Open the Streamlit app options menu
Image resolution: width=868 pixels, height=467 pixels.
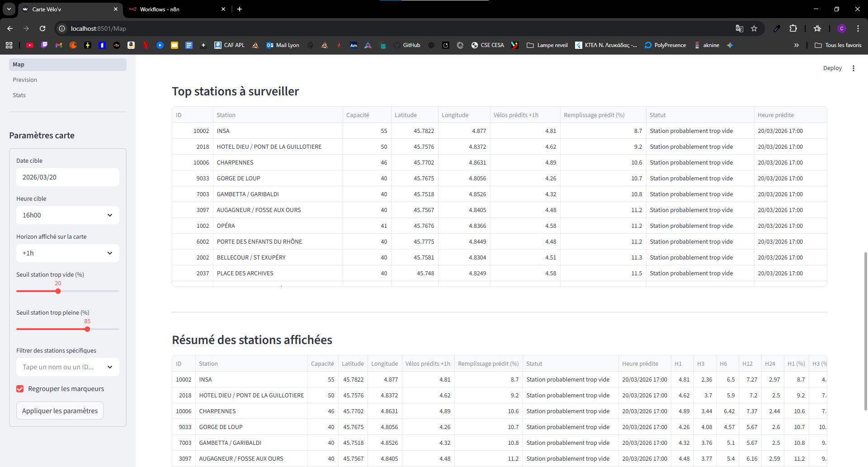854,68
